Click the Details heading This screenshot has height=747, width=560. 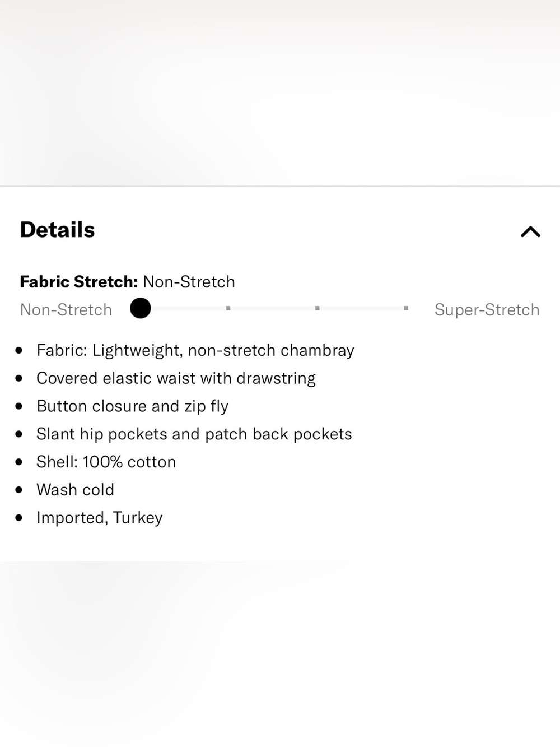[57, 230]
